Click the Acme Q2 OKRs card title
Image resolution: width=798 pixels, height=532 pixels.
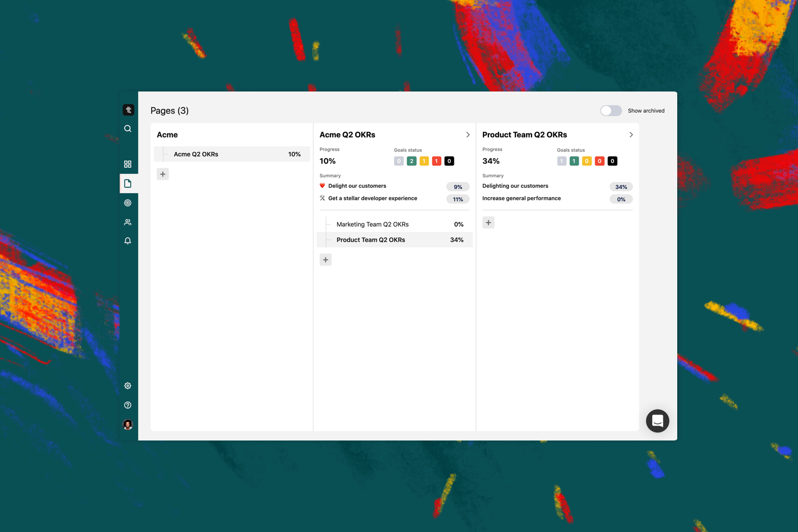[x=347, y=135]
